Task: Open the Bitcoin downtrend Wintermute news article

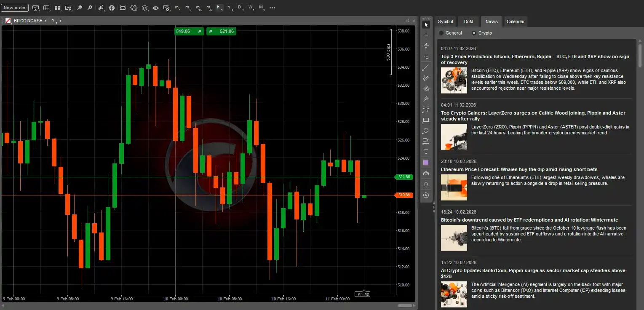Action: 529,219
